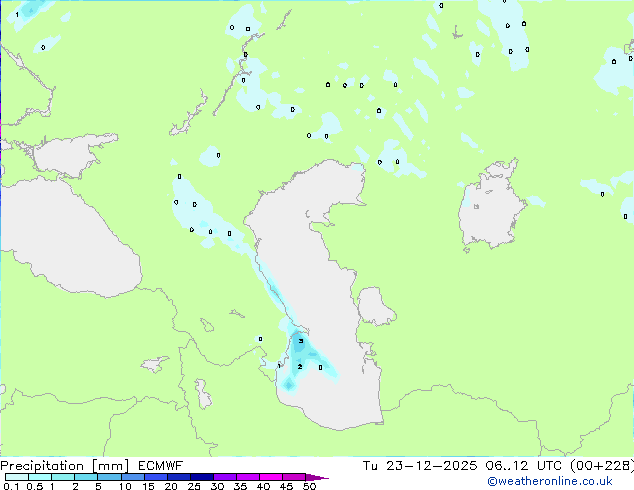This screenshot has height=490, width=634.
Task: Click the '[mm]' unit label
Action: (111, 466)
